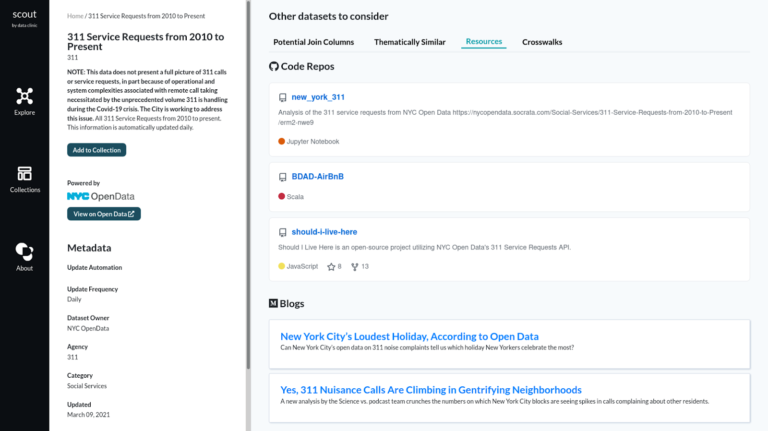Click repo icon next to BDAD-AirBnB

tap(283, 177)
